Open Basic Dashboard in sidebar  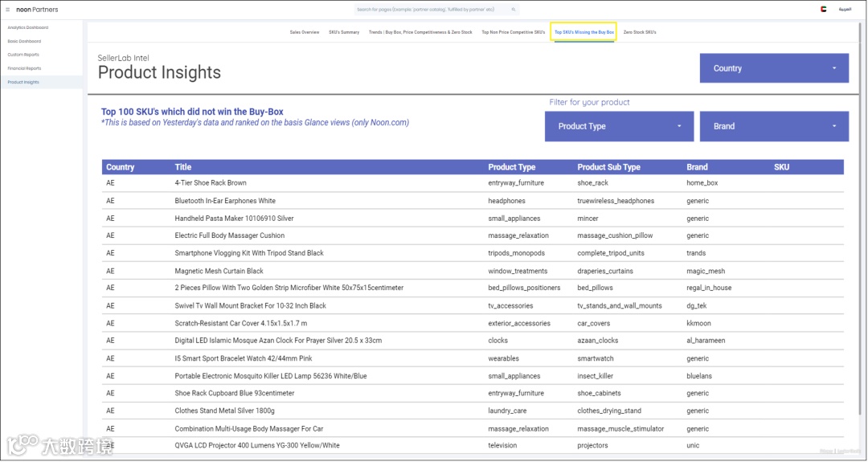coord(24,41)
